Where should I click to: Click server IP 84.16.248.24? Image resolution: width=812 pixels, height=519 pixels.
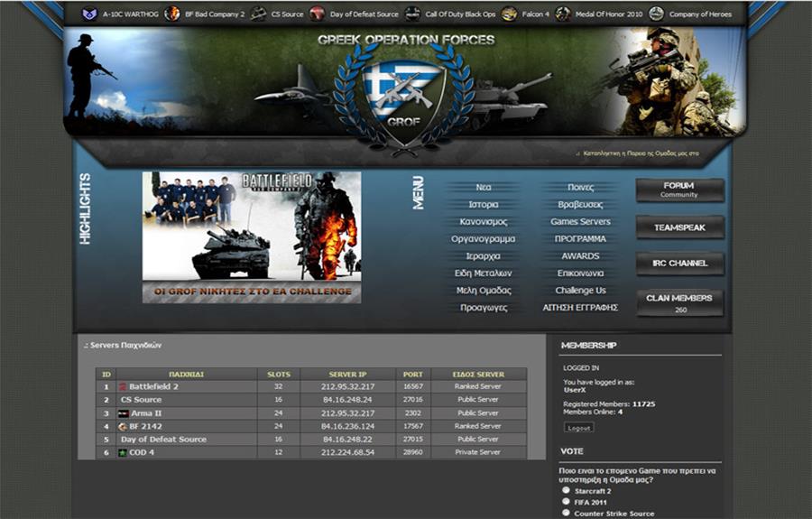(347, 400)
